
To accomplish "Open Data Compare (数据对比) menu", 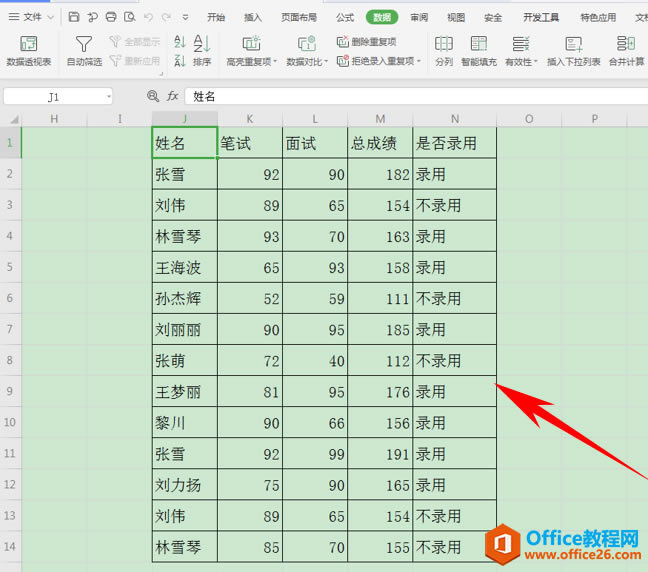I will pos(307,51).
